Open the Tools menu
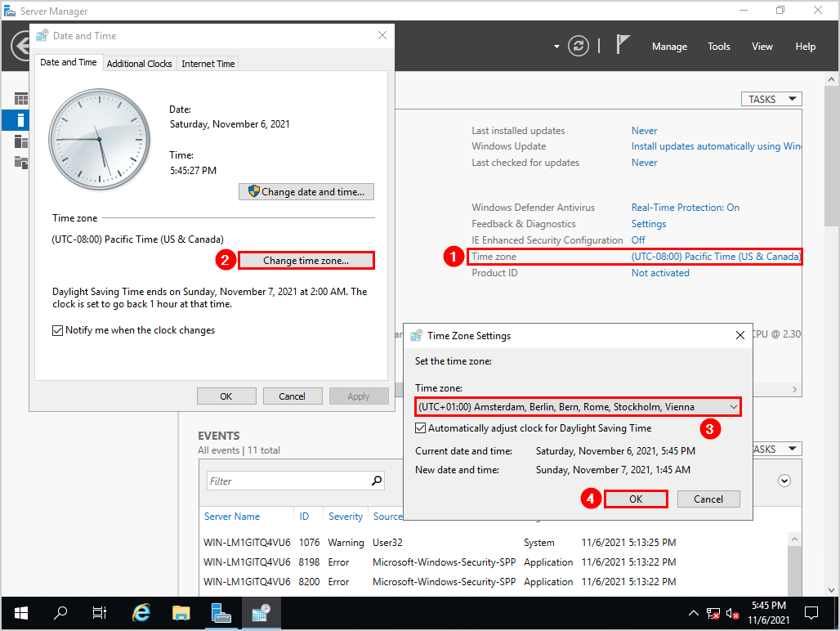 (x=719, y=47)
